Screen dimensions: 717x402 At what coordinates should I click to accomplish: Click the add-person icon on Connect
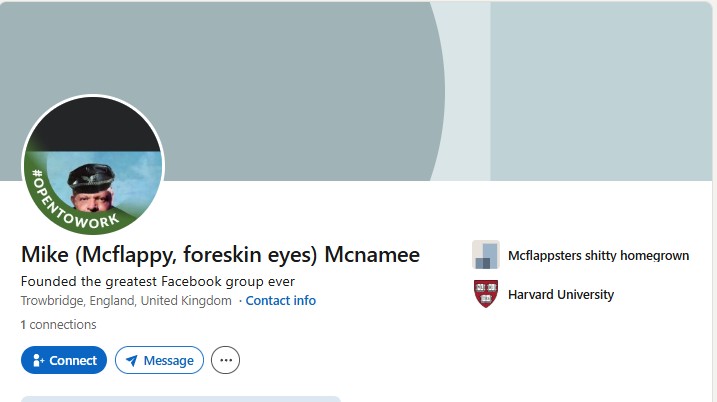(38, 360)
